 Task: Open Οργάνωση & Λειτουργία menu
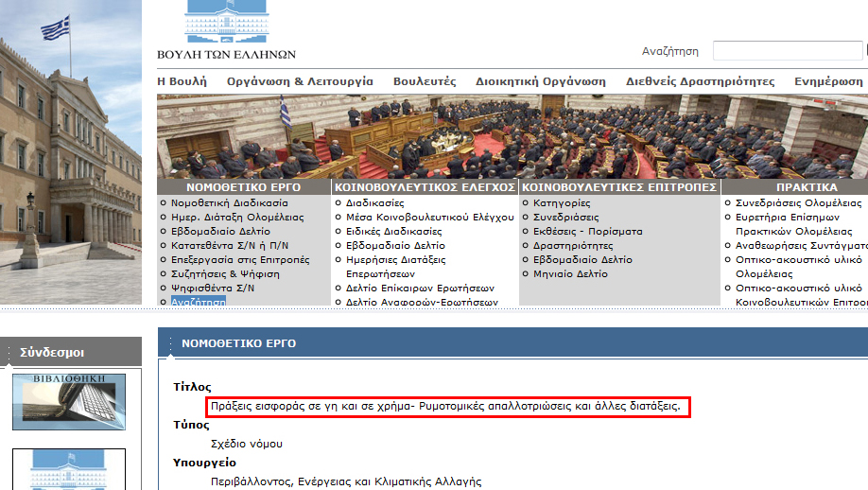pos(300,81)
